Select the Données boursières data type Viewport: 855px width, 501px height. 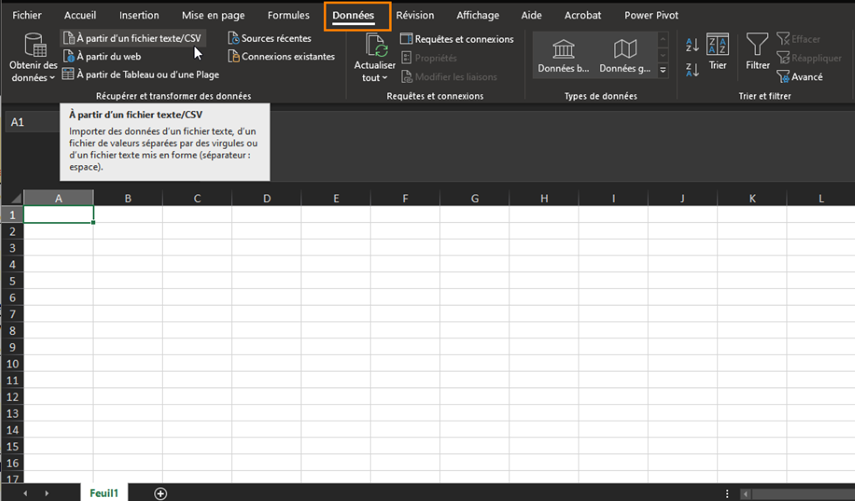pos(563,56)
